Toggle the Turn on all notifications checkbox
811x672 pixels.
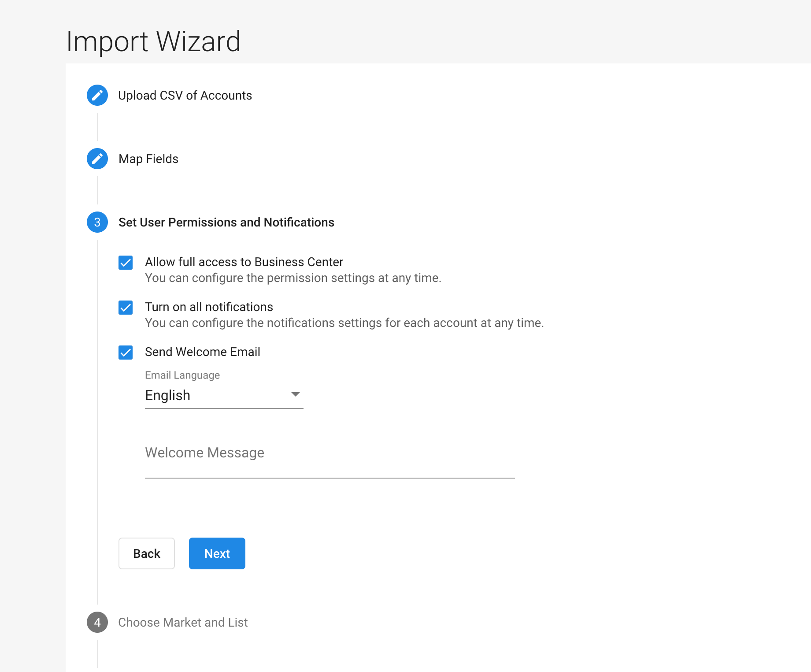tap(126, 308)
